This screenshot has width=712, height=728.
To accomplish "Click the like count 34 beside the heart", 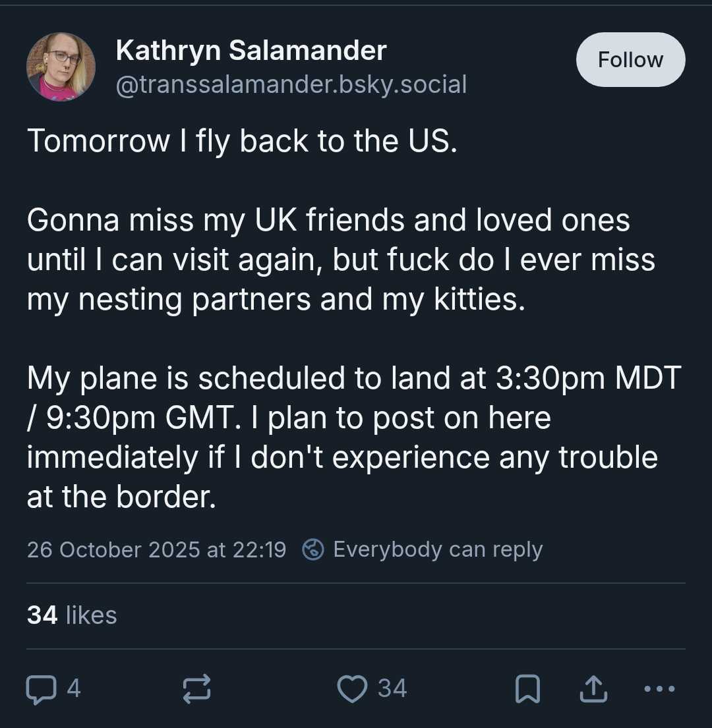I will click(392, 688).
